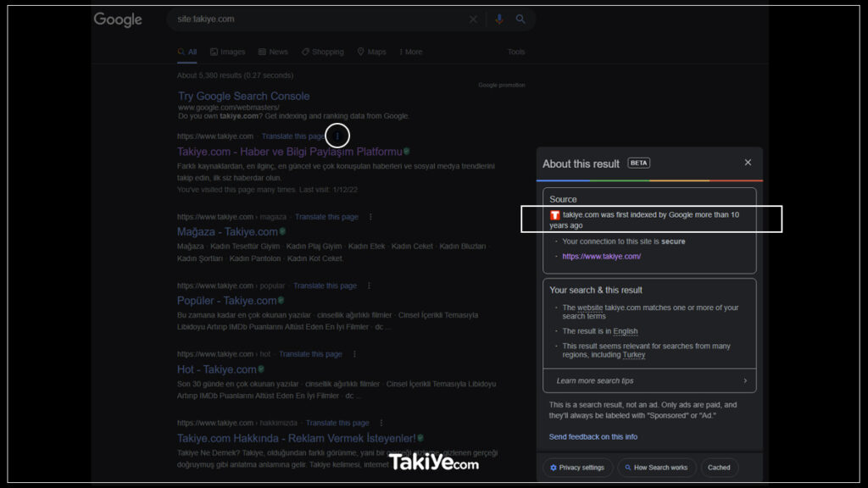
Task: Open the Tools options
Action: pyautogui.click(x=516, y=52)
